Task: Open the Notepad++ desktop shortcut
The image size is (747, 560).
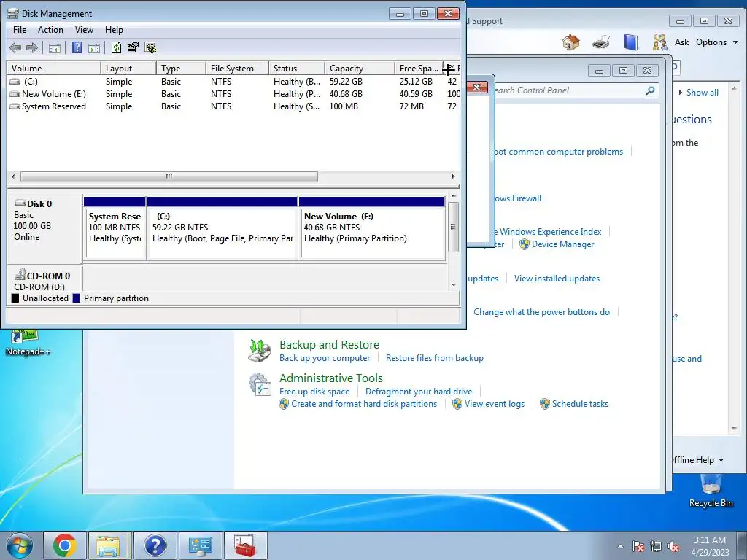Action: tap(28, 343)
